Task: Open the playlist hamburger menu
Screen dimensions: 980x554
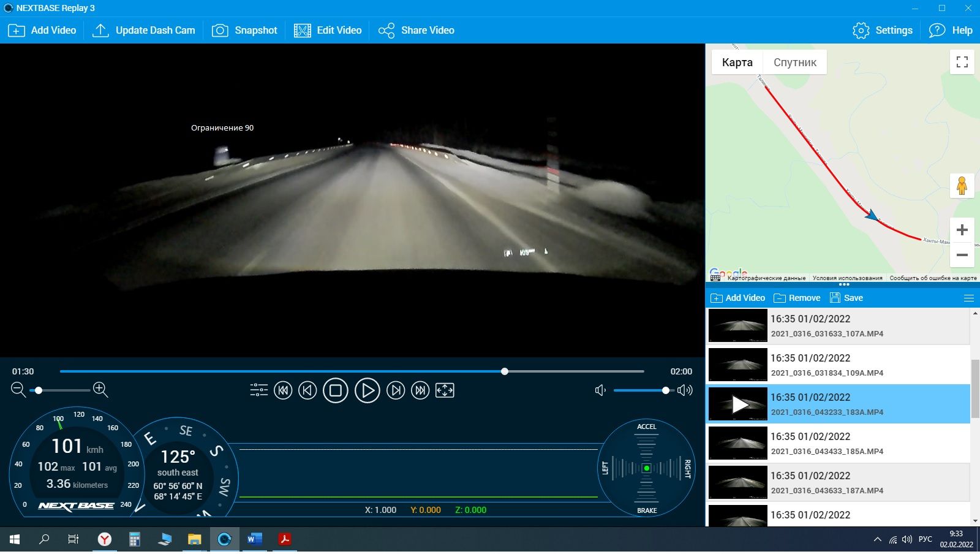Action: coord(969,298)
